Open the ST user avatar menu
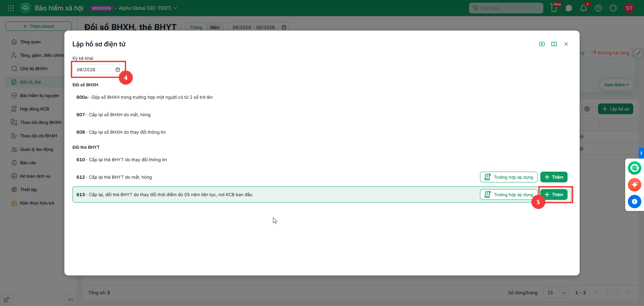Image resolution: width=644 pixels, height=306 pixels. 629,8
